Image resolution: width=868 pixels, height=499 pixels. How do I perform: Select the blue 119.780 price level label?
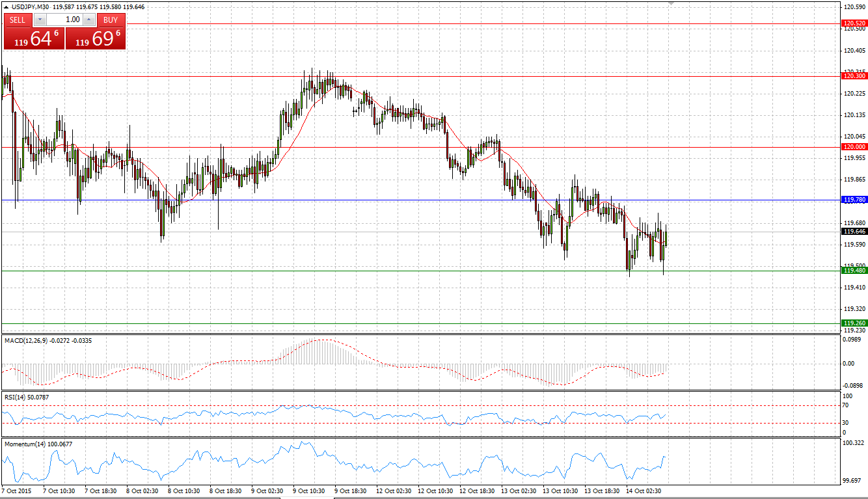854,199
